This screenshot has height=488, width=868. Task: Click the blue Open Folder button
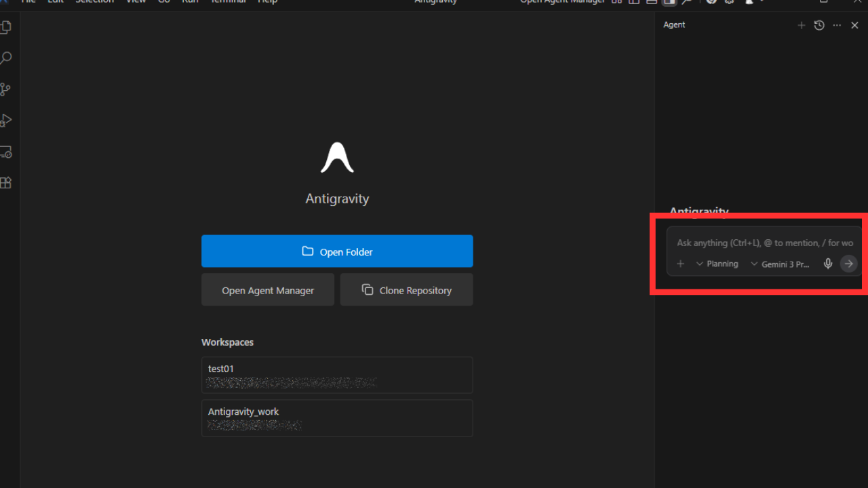tap(337, 251)
